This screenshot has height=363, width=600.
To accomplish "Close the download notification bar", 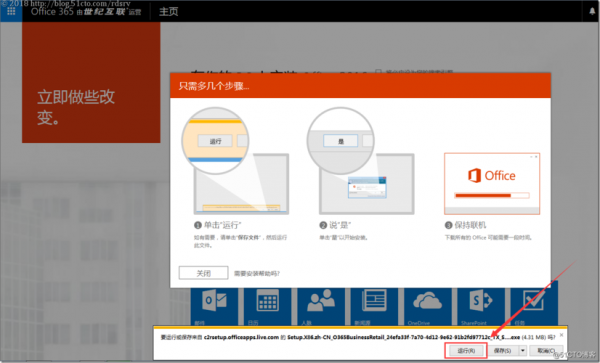I will click(x=561, y=335).
